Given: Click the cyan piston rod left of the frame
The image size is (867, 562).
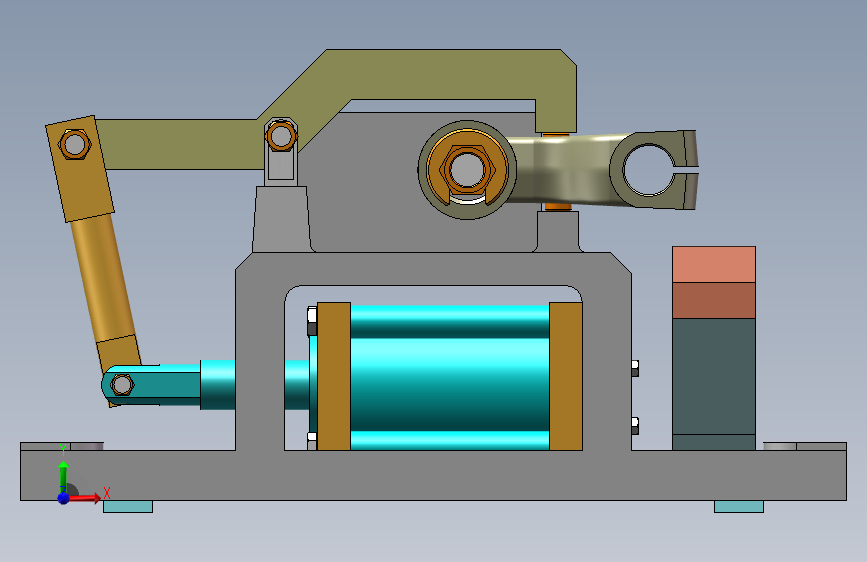Looking at the screenshot, I should tap(217, 384).
